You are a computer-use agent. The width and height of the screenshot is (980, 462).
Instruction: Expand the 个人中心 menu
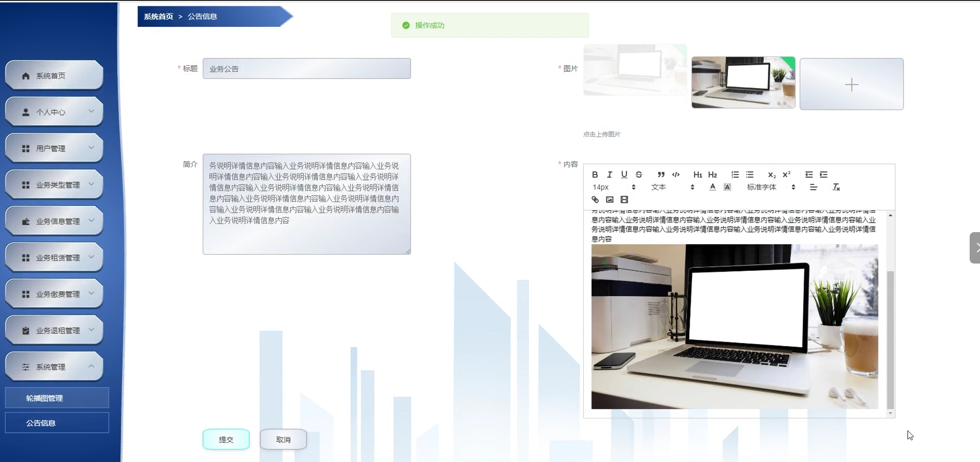pyautogui.click(x=54, y=112)
